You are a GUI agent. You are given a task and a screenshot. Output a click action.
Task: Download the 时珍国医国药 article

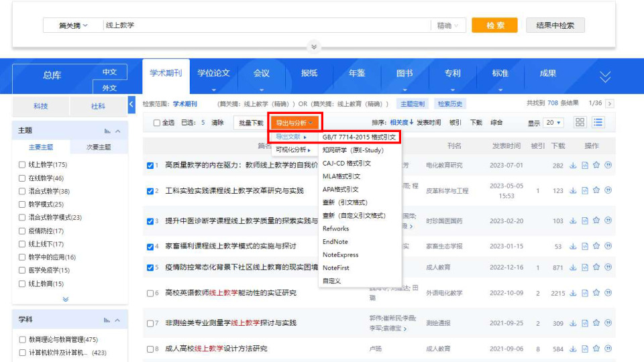click(573, 221)
